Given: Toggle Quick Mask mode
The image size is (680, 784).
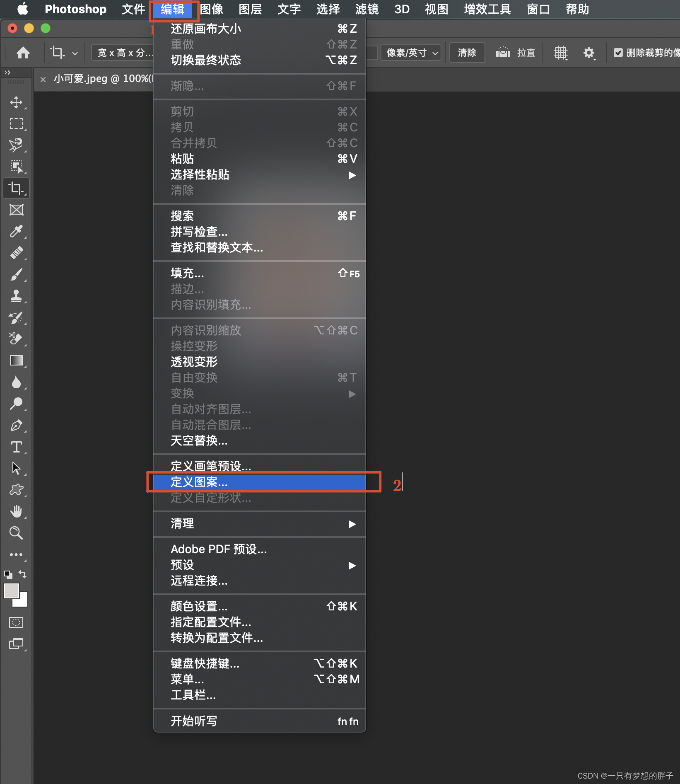Looking at the screenshot, I should (16, 622).
